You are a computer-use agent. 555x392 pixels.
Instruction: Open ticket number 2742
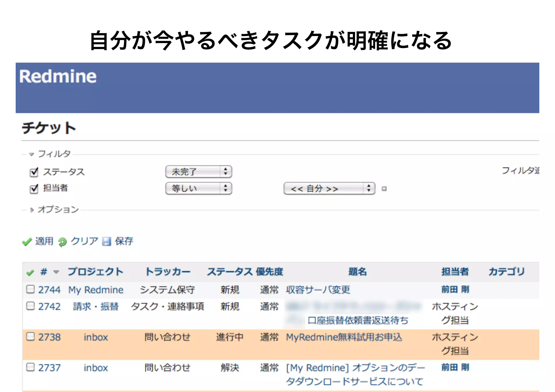coord(49,306)
